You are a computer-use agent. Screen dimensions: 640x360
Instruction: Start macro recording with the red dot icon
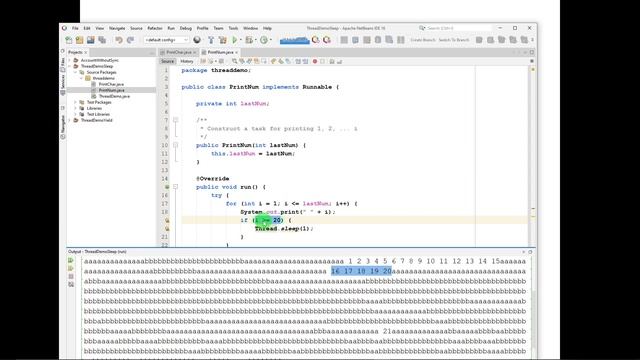pos(315,61)
